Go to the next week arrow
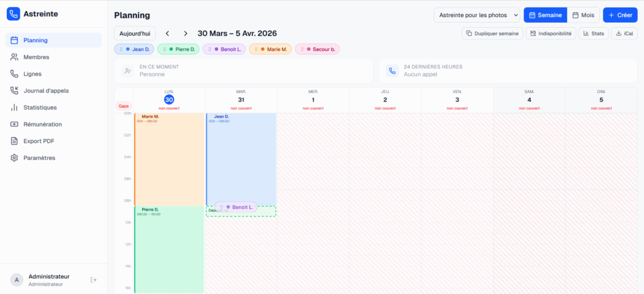 pyautogui.click(x=186, y=33)
